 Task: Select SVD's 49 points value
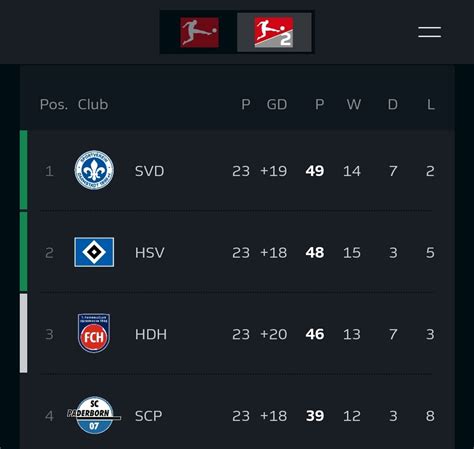pos(315,171)
